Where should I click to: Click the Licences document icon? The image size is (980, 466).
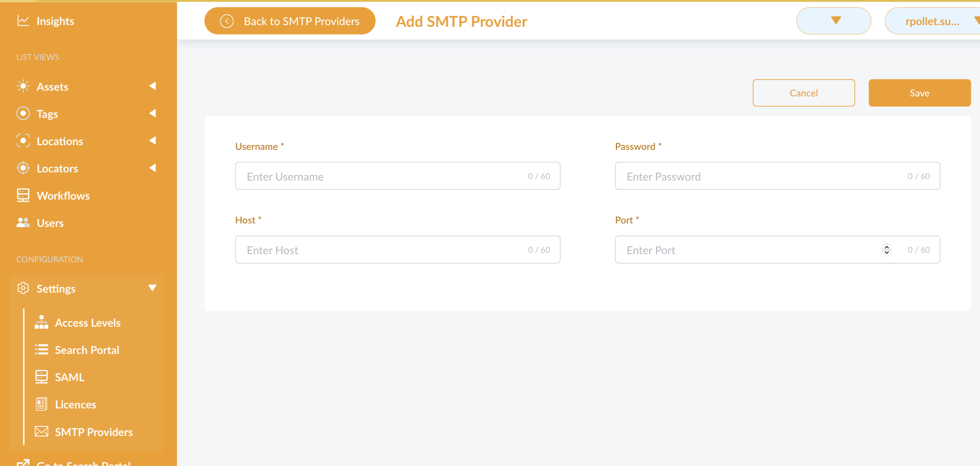coord(42,404)
